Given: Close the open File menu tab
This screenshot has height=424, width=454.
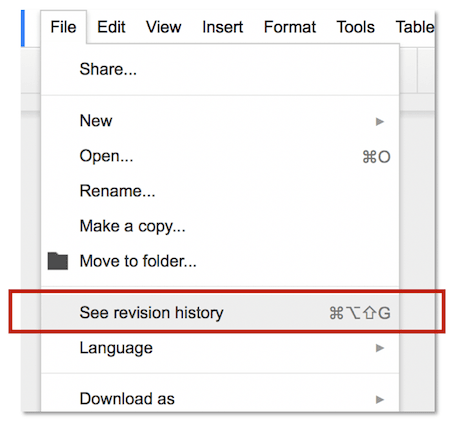Looking at the screenshot, I should pyautogui.click(x=63, y=27).
